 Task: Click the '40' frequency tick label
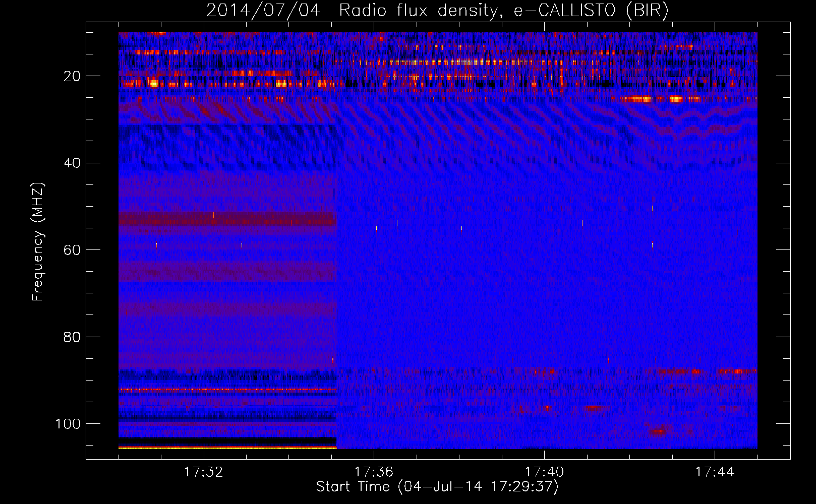(72, 163)
